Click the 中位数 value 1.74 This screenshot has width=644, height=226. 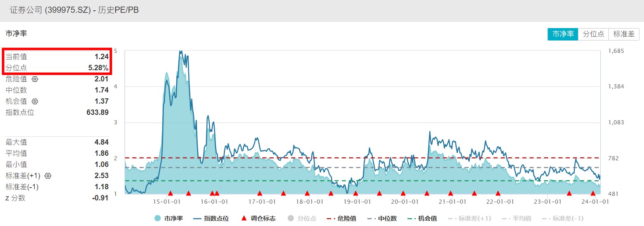pyautogui.click(x=102, y=90)
